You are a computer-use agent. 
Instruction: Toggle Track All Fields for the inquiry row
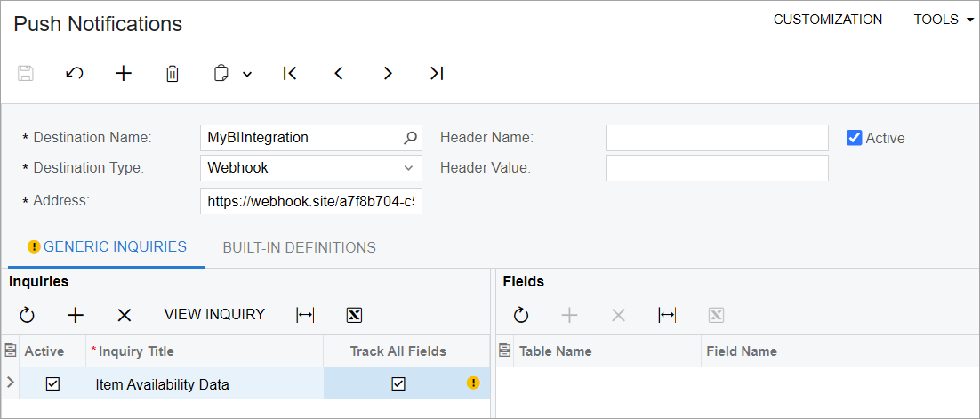click(x=398, y=384)
